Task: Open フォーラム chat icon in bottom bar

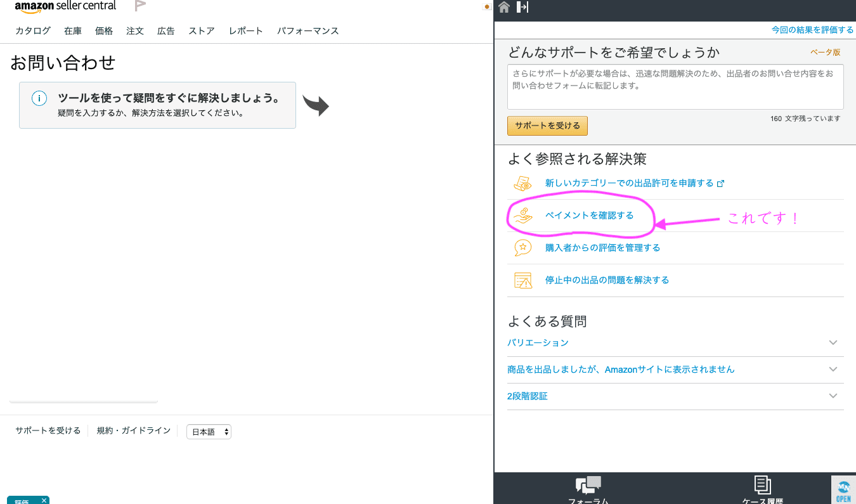Action: pyautogui.click(x=588, y=486)
